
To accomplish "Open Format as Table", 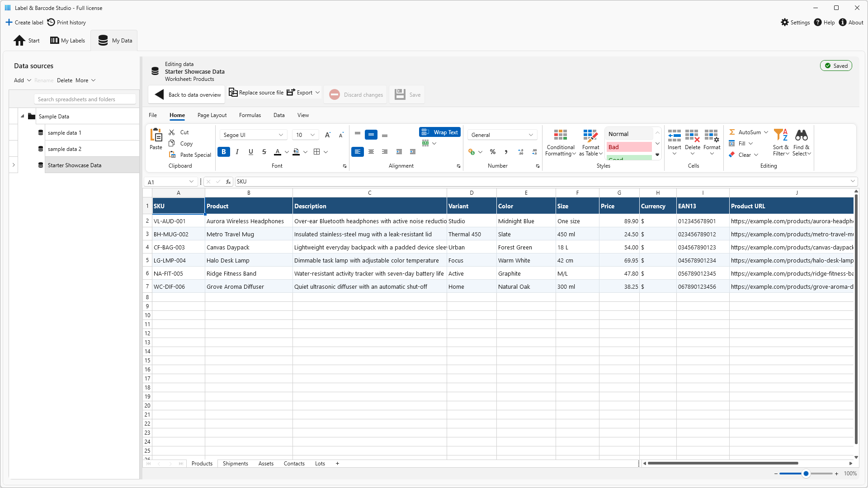I will [590, 143].
